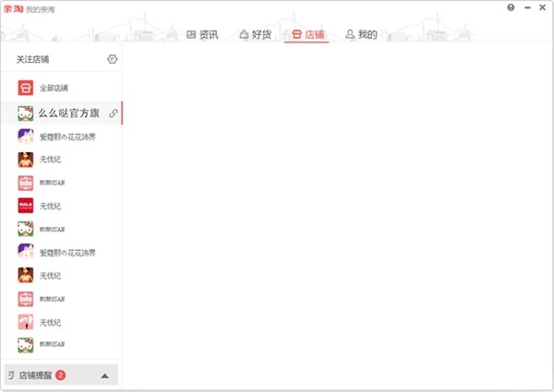Select the last MUMUSAN row with Hello Kitty avatar
The height and width of the screenshot is (392, 554).
[x=62, y=345]
